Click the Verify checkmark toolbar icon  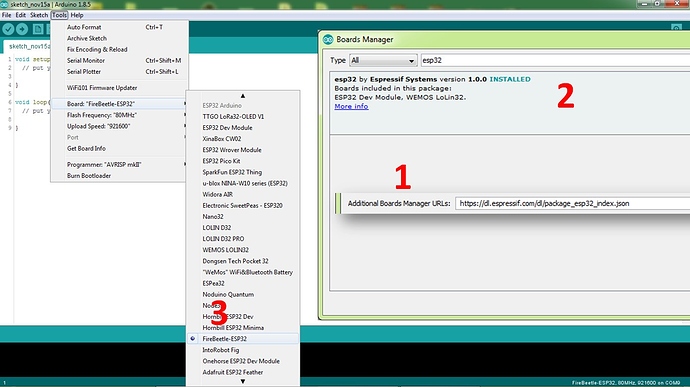tap(8, 29)
